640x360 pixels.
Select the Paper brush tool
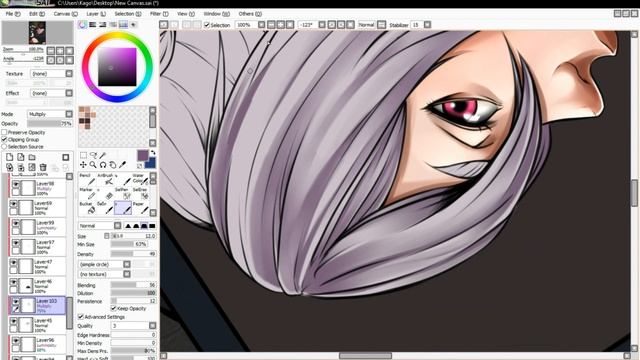coord(140,207)
